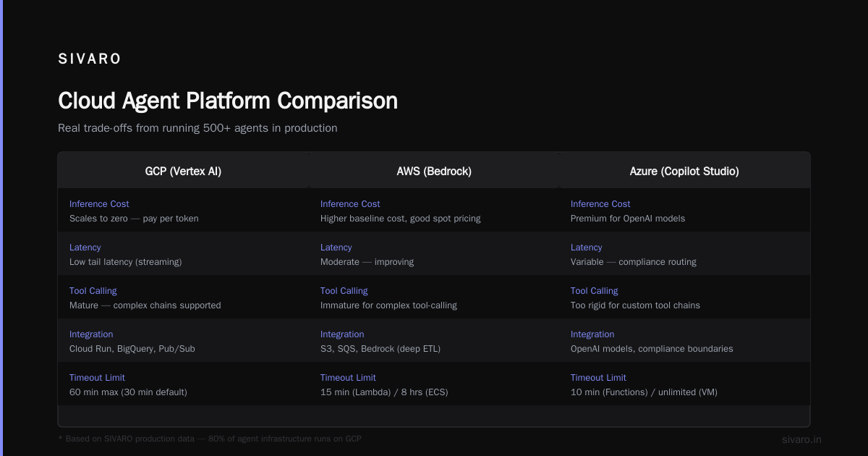868x456 pixels.
Task: Open the sivaro.in link
Action: pyautogui.click(x=801, y=439)
